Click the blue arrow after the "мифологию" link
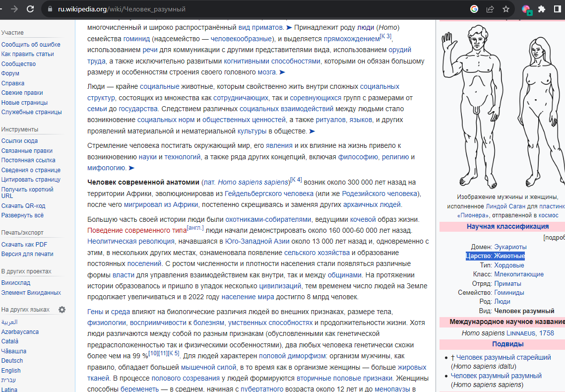 coord(131,168)
